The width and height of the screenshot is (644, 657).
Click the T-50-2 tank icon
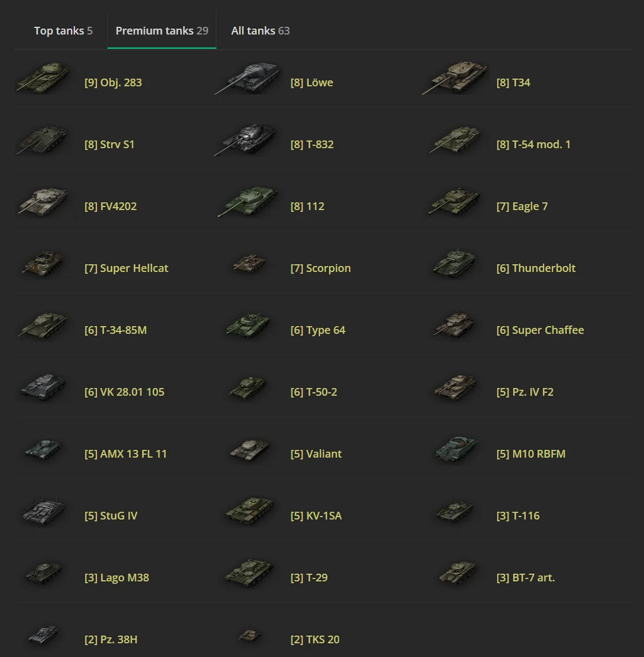247,387
